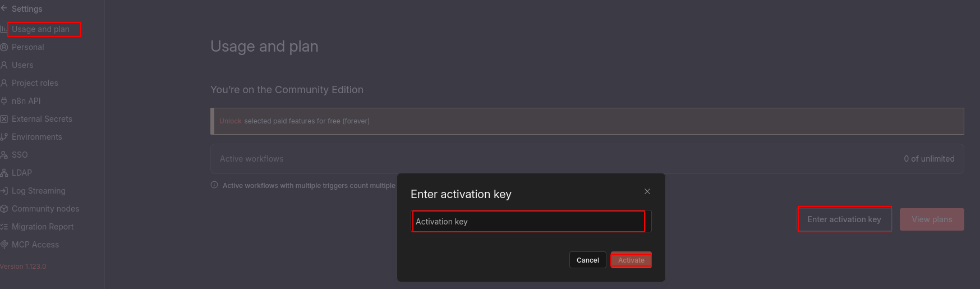Click the 'You're on the Community Edition' text
This screenshot has width=980, height=289.
(287, 90)
